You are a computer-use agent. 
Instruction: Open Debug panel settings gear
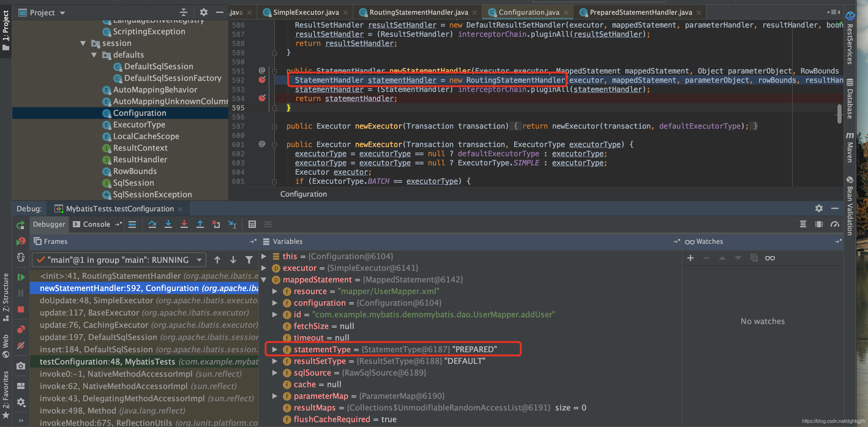[819, 208]
